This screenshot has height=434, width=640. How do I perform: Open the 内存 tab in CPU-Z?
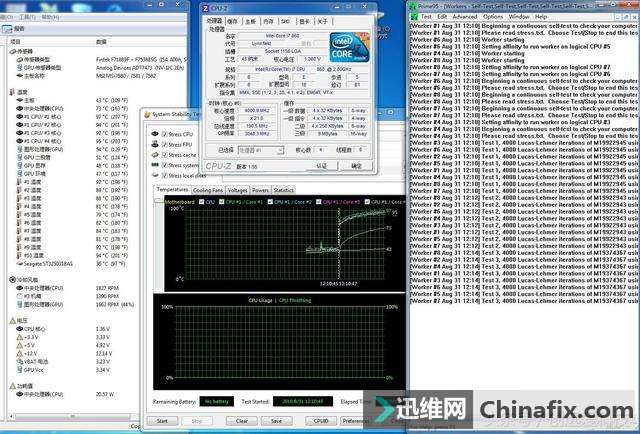point(268,22)
